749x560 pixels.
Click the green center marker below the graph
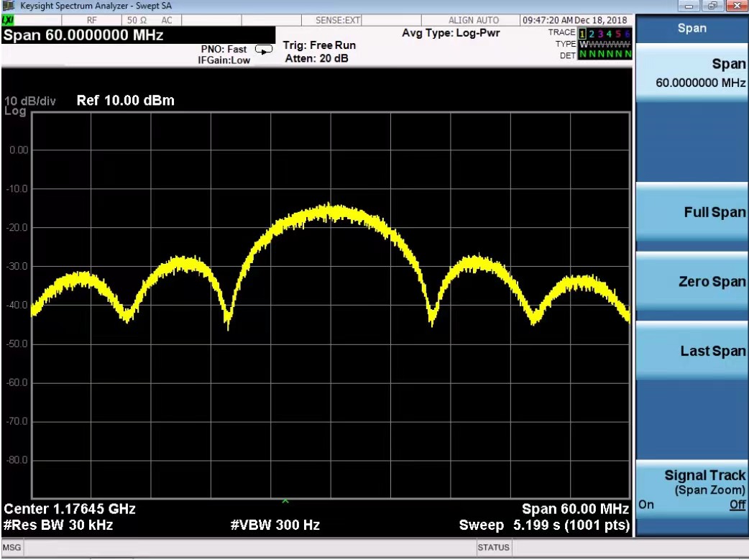(285, 500)
